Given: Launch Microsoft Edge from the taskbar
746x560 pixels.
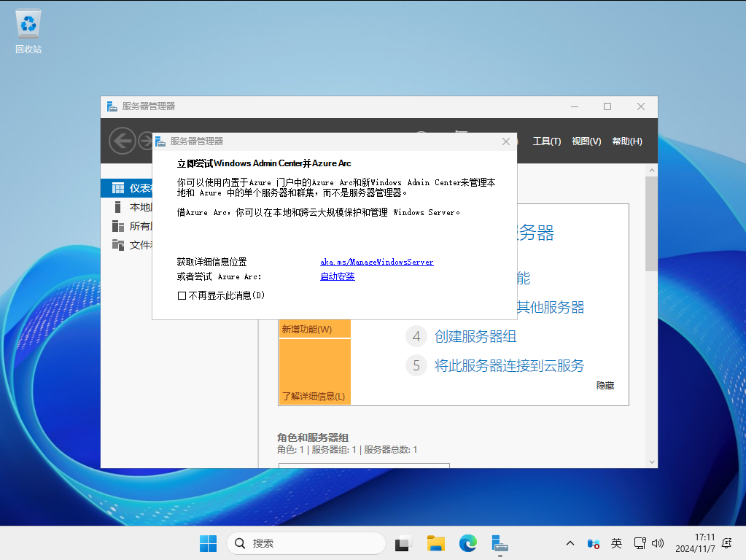Looking at the screenshot, I should 467,543.
